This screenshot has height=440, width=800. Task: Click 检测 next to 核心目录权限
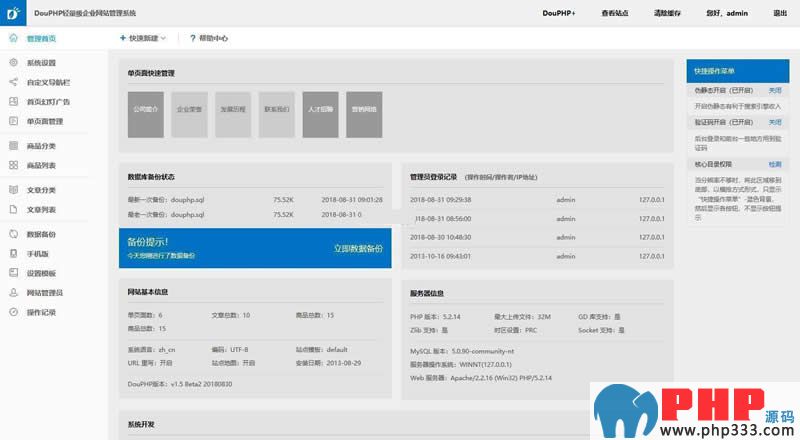[774, 164]
